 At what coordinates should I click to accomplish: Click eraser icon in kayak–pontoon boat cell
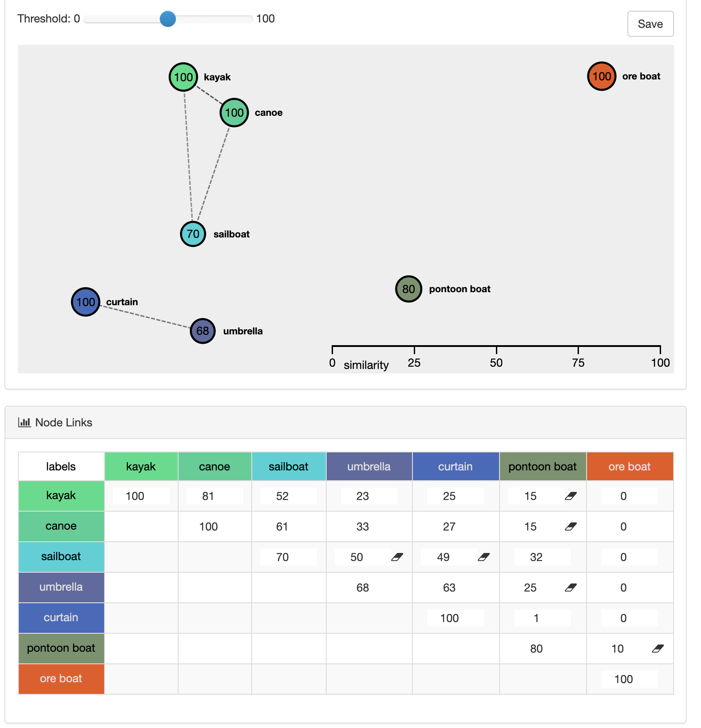[x=570, y=496]
